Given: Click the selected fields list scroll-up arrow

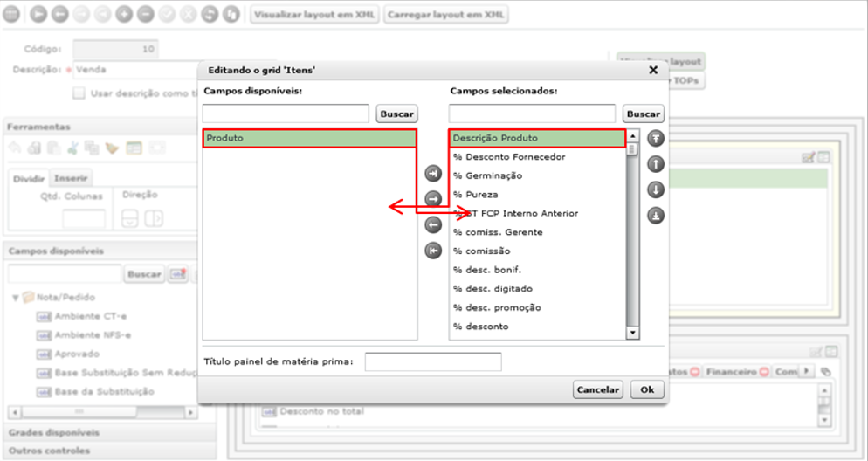Looking at the screenshot, I should click(632, 135).
